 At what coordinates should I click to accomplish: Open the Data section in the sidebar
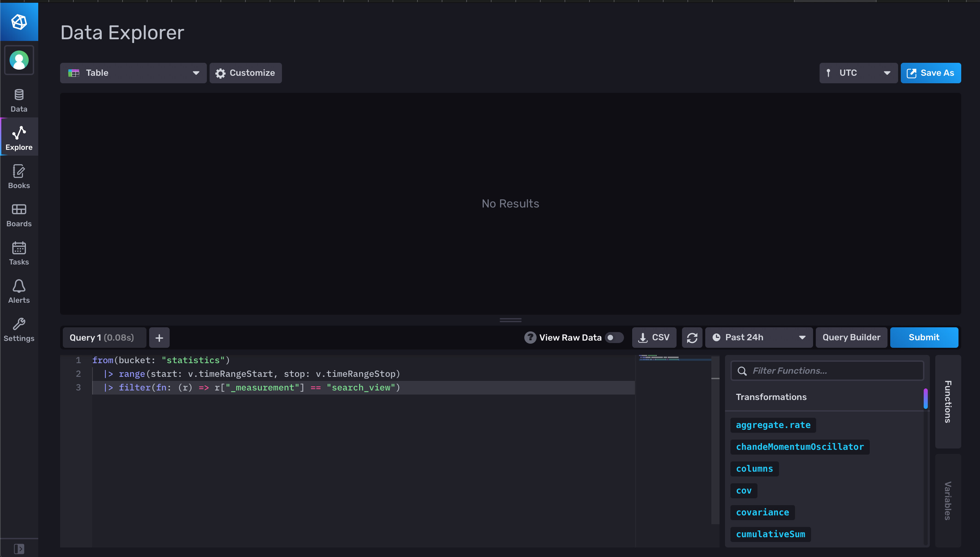point(19,99)
